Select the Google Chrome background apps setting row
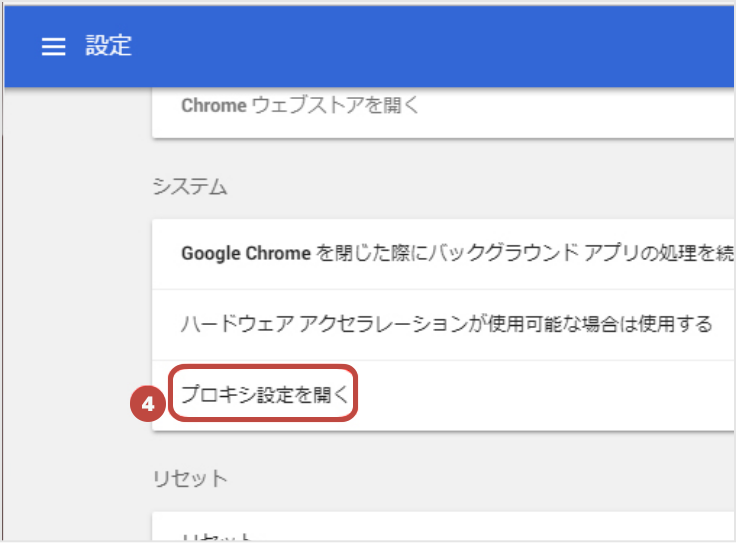The image size is (736, 543). pos(444,254)
